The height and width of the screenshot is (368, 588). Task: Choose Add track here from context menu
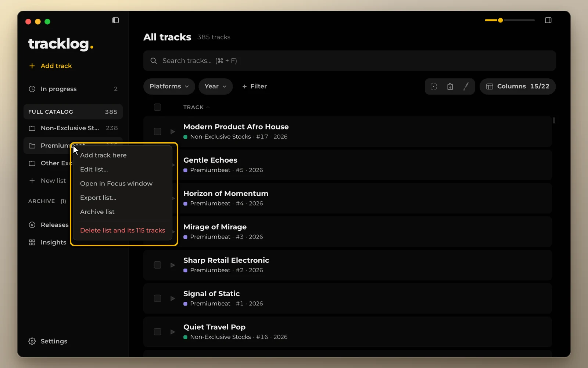click(x=123, y=155)
